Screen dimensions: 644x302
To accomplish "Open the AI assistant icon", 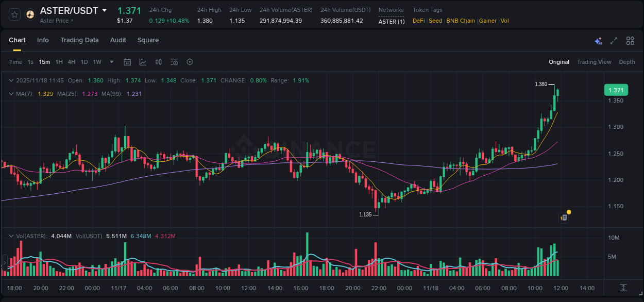I will (x=598, y=40).
